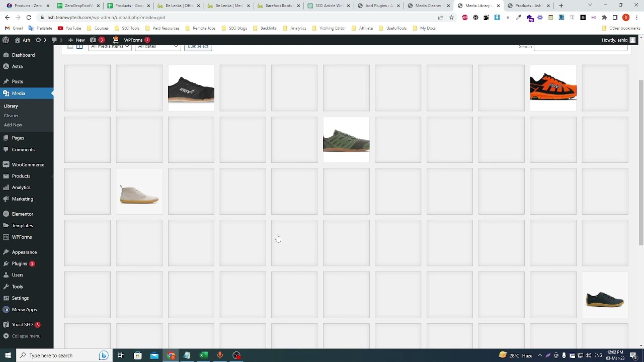Click the eyedropper color picker extension

point(518,17)
